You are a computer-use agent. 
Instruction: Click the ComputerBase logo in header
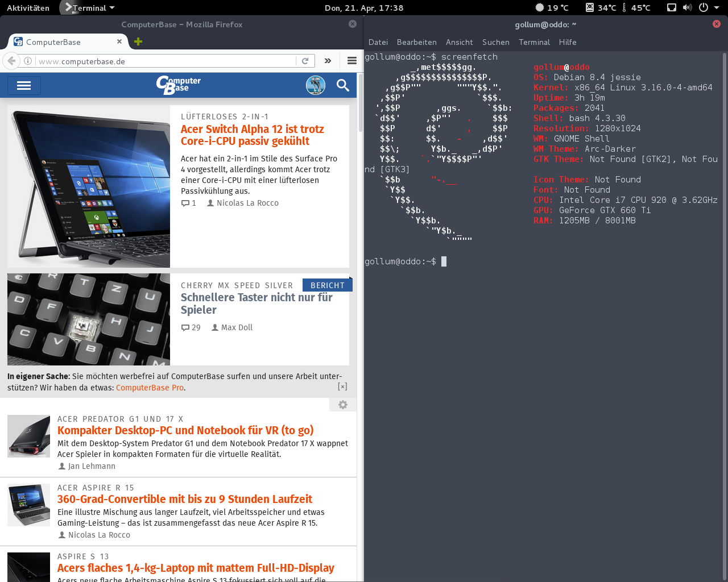(178, 85)
